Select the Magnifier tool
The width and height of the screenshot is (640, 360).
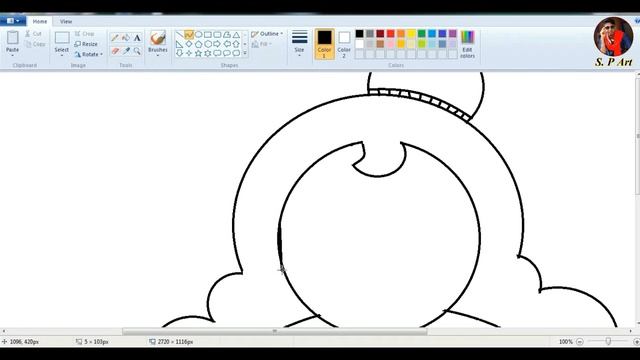(x=137, y=51)
